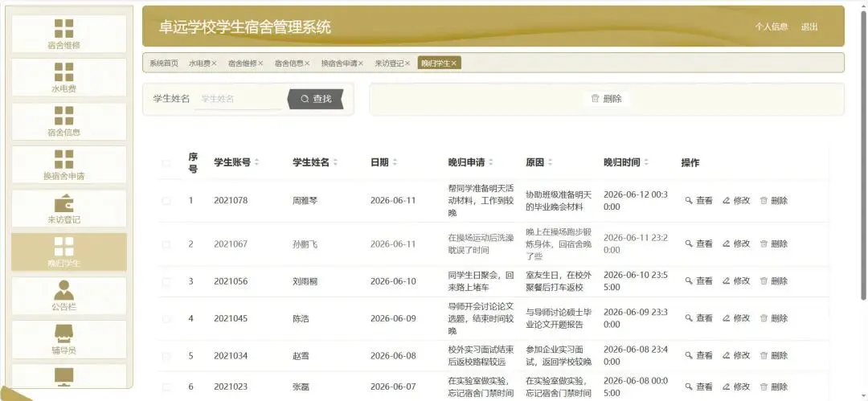Click the page vertical scrollbar
This screenshot has height=401, width=868.
863,155
